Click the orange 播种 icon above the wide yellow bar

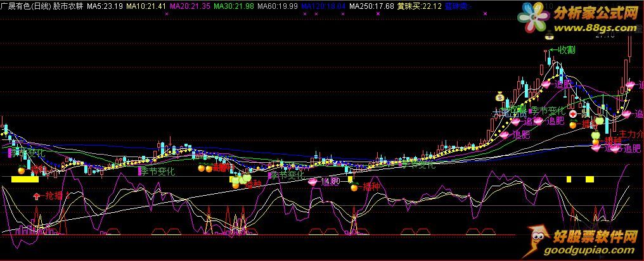[x=22, y=170]
